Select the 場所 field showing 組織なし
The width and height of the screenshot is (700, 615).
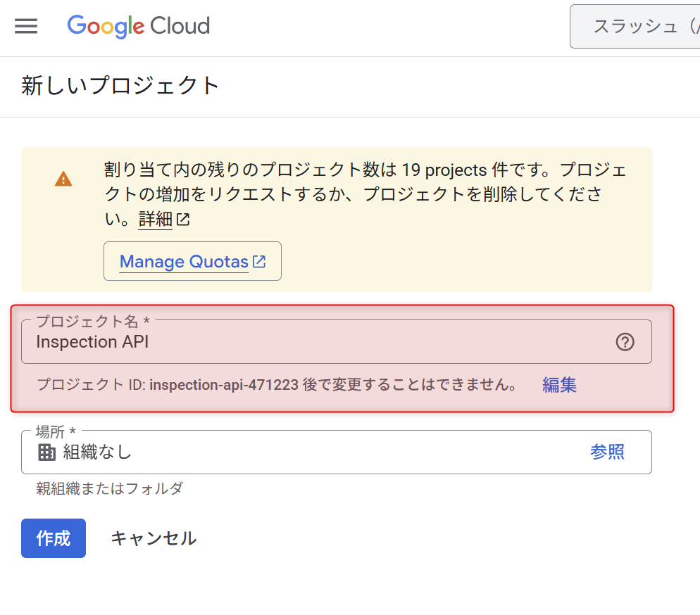coord(282,452)
